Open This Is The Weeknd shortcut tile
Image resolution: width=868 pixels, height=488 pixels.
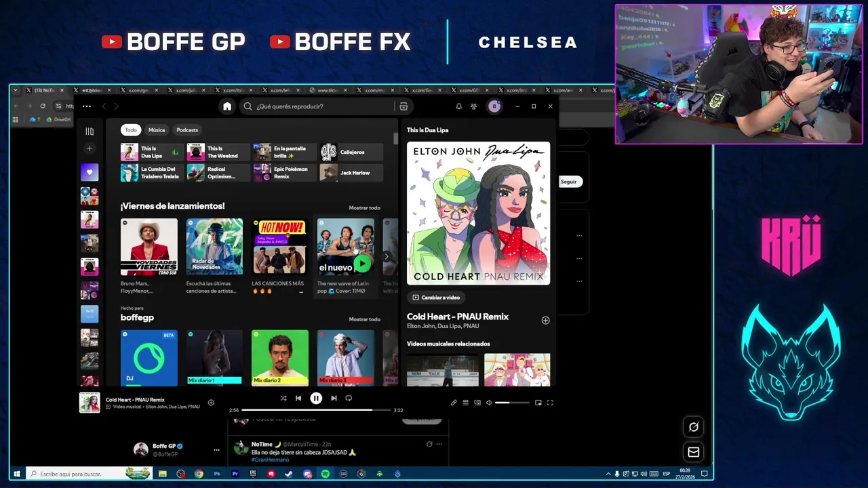[x=218, y=152]
